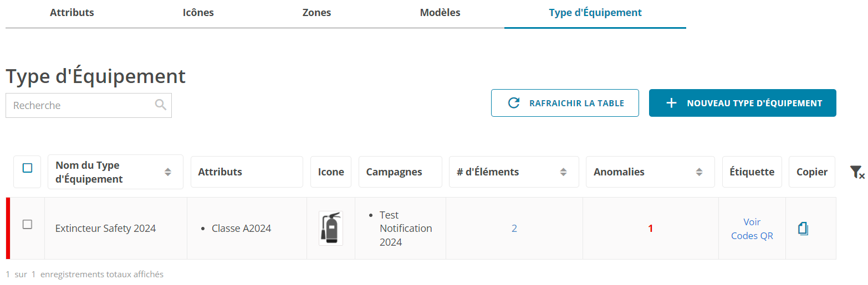
Task: Open the Voir Codes QR link
Action: [752, 229]
